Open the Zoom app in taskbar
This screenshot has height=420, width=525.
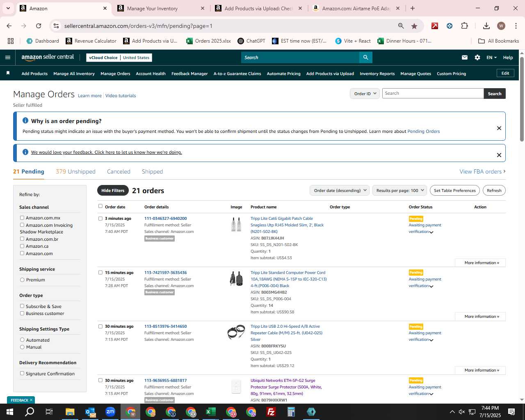(x=110, y=412)
